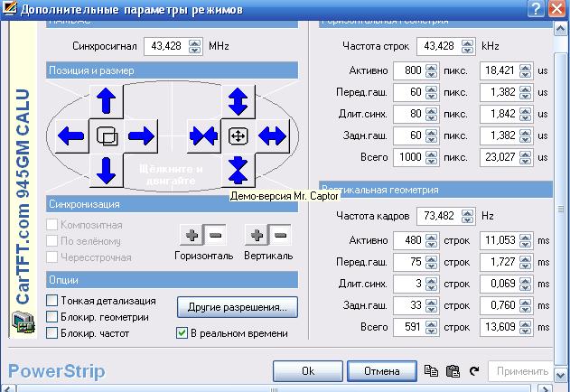Click the move screen down arrow
This screenshot has height=392, width=570.
(107, 169)
